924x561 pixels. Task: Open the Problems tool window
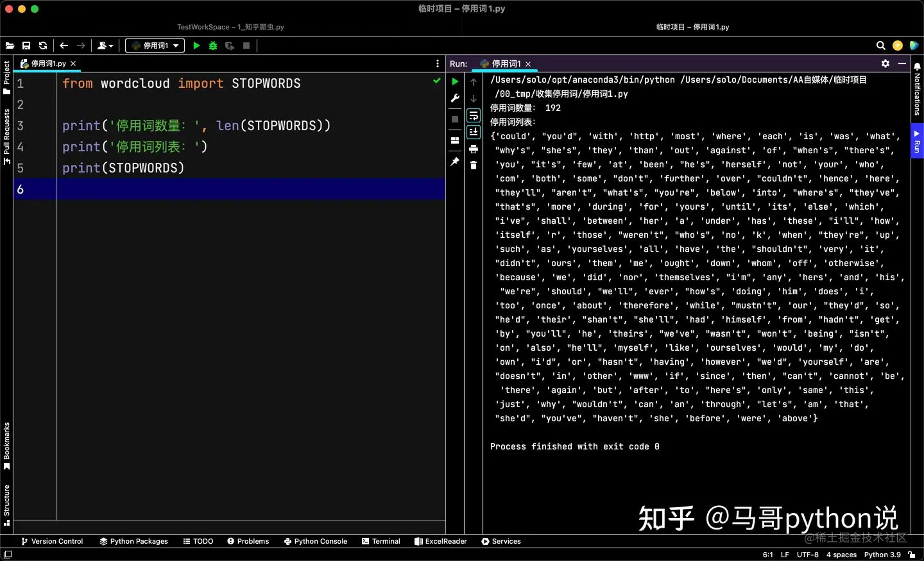[x=248, y=541]
